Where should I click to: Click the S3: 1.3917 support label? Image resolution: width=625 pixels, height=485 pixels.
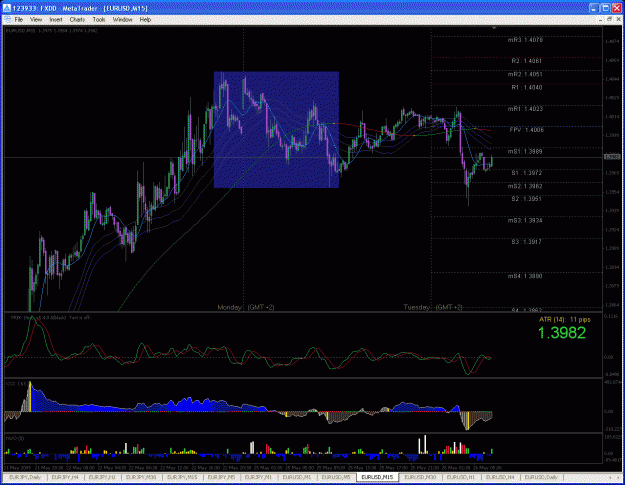tap(527, 242)
